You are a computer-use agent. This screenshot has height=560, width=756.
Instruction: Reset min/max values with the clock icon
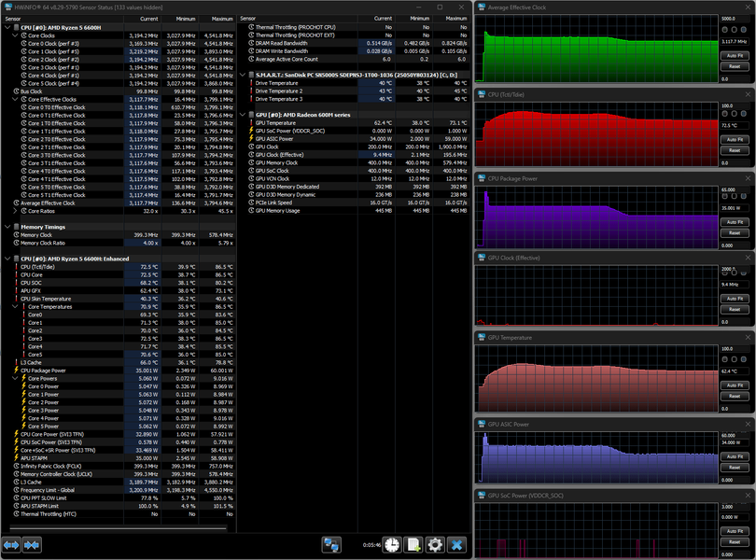tap(392, 545)
